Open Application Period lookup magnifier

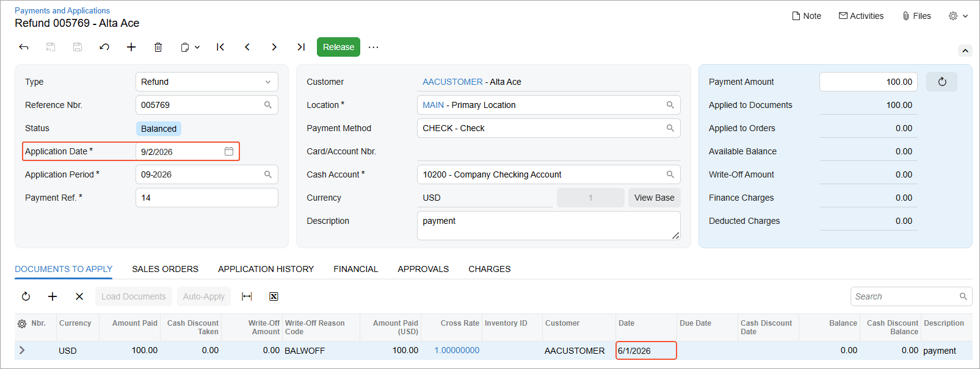click(x=268, y=174)
